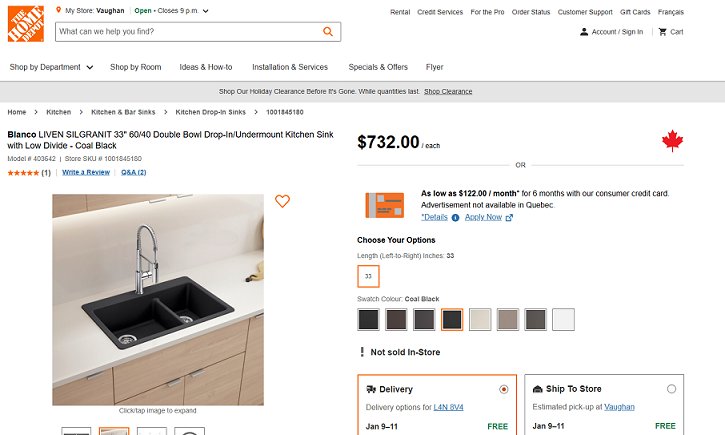Click the Write a Review link
The width and height of the screenshot is (725, 435).
pos(86,172)
